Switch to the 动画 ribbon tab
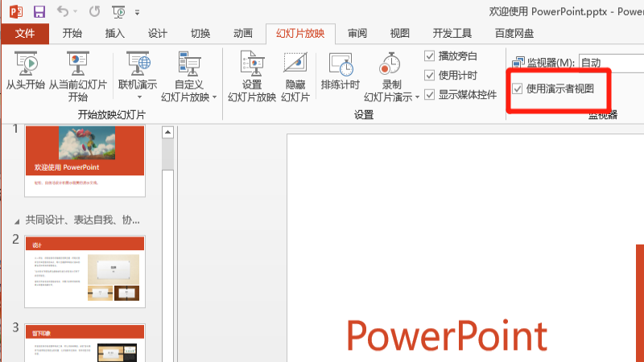Screen dimensions: 644x362 coord(242,34)
